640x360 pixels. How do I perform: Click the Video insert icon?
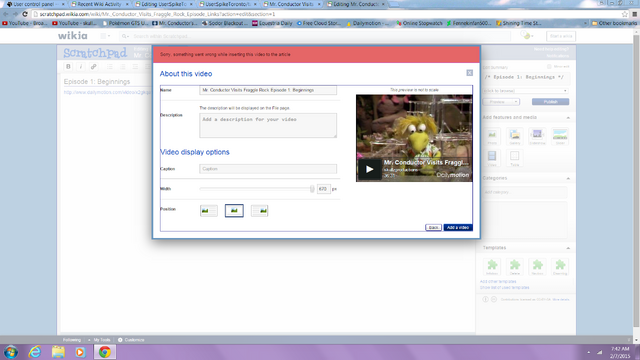point(492,158)
